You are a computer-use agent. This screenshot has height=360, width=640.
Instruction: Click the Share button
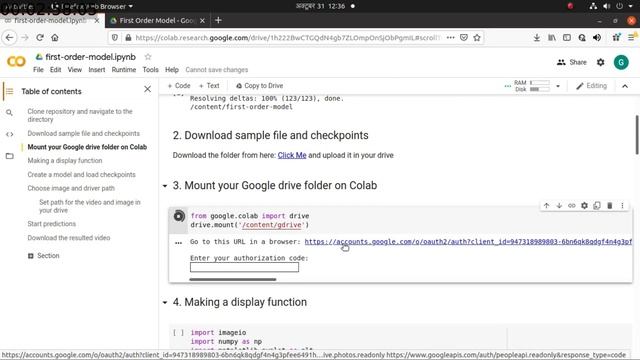coord(571,62)
